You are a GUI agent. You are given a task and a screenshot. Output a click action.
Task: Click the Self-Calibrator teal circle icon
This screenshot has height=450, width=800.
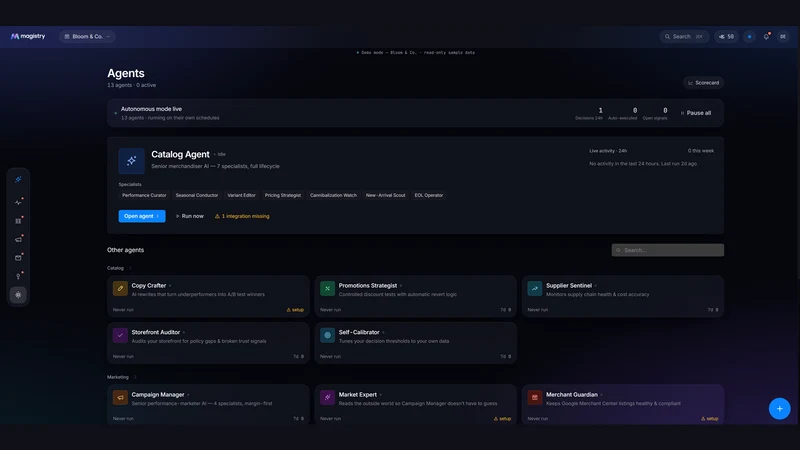[328, 335]
